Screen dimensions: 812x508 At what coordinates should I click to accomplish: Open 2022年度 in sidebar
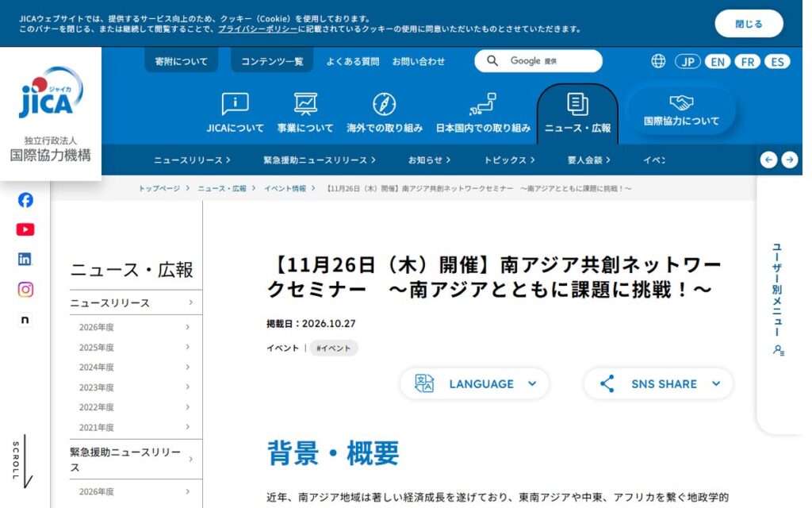coord(136,407)
